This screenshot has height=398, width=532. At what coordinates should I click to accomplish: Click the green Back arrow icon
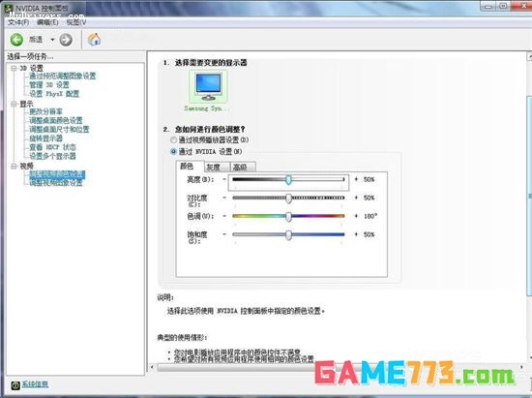(16, 40)
